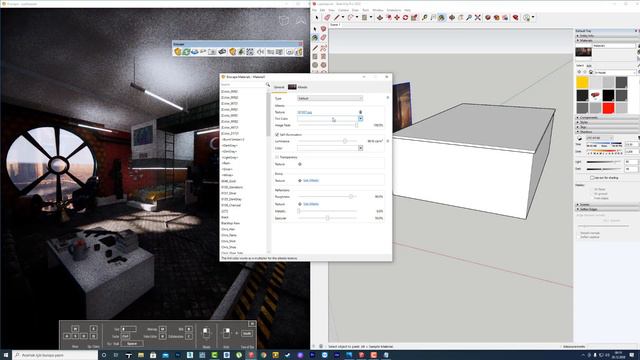Open the Tint Color dropdown arrow
The image size is (640, 360).
(x=360, y=118)
